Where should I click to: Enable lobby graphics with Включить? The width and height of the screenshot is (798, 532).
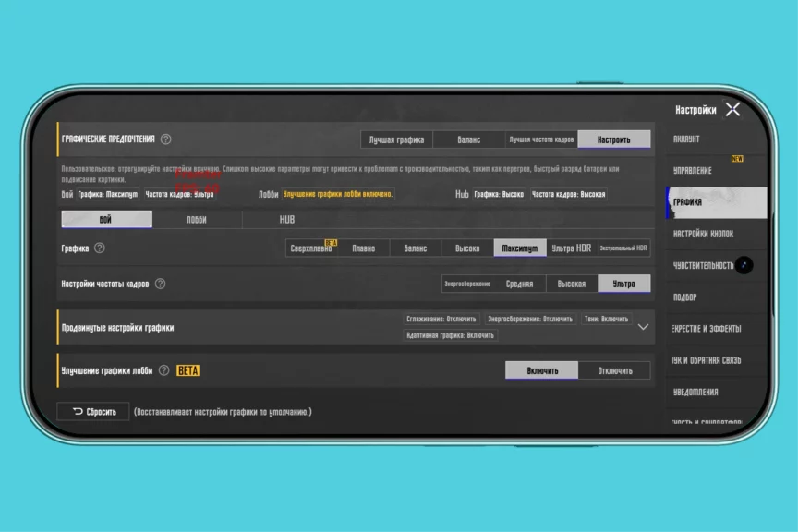click(542, 370)
